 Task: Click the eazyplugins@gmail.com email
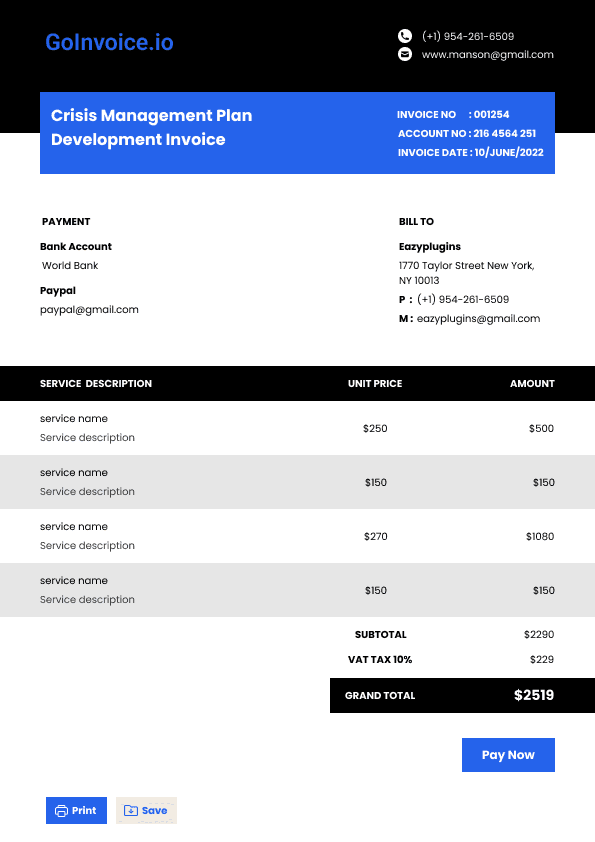(478, 318)
